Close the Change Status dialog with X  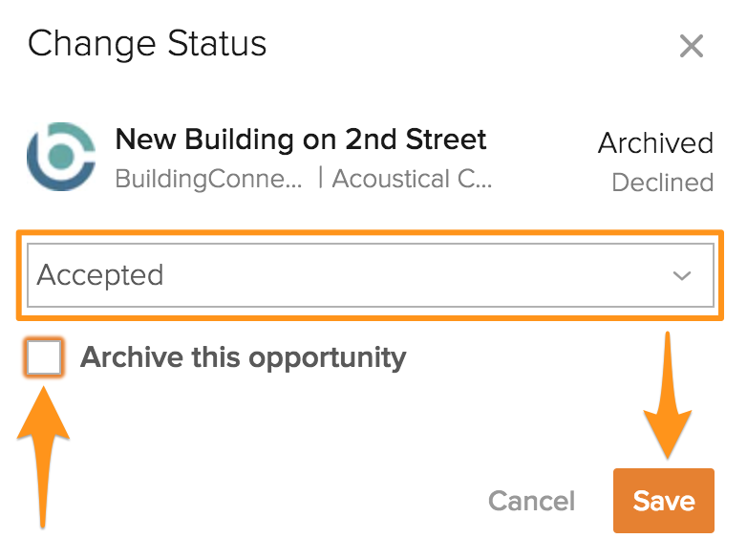pyautogui.click(x=691, y=46)
